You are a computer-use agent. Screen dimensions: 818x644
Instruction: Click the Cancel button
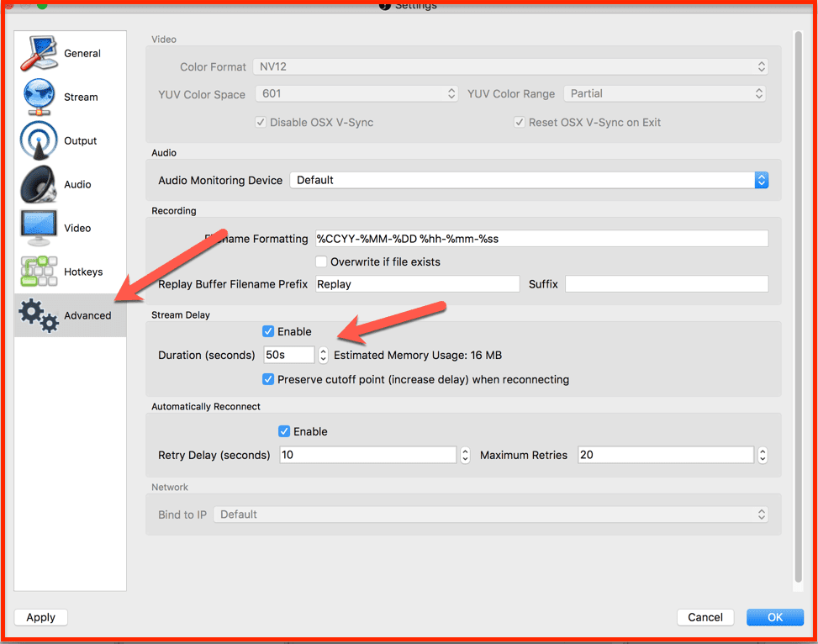coord(705,617)
